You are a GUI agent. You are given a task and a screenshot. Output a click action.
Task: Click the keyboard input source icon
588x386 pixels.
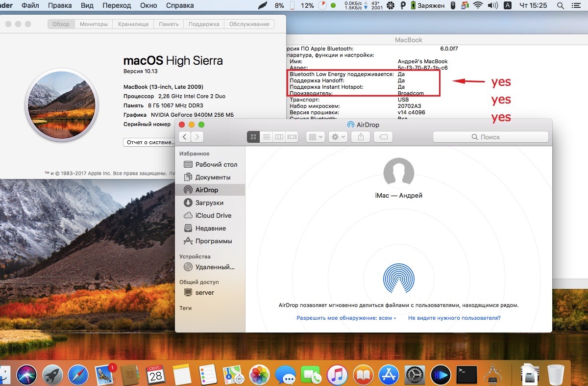[x=507, y=6]
